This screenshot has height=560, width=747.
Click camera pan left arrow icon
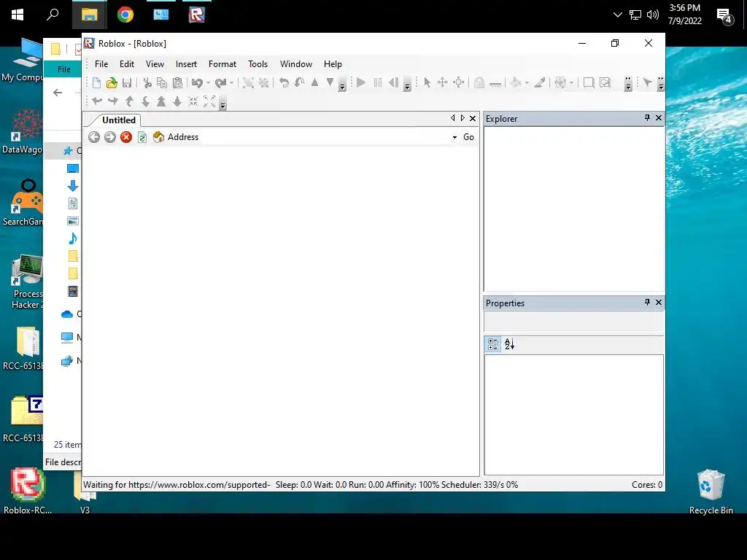pos(97,101)
